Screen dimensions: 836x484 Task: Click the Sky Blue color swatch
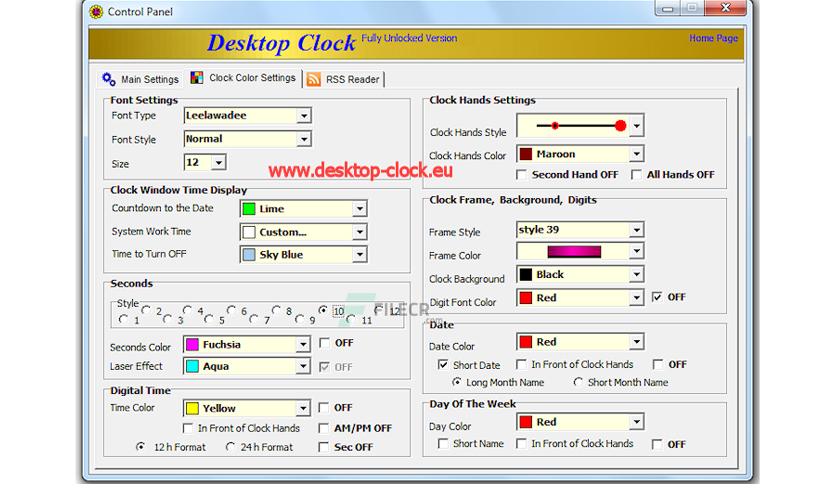point(249,255)
